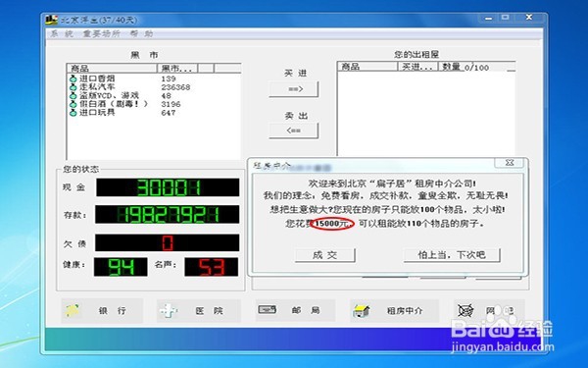Viewport: 588px width, 368px height.
Task: Click the bottle icon beside 进口香烟
Action: pyautogui.click(x=73, y=79)
